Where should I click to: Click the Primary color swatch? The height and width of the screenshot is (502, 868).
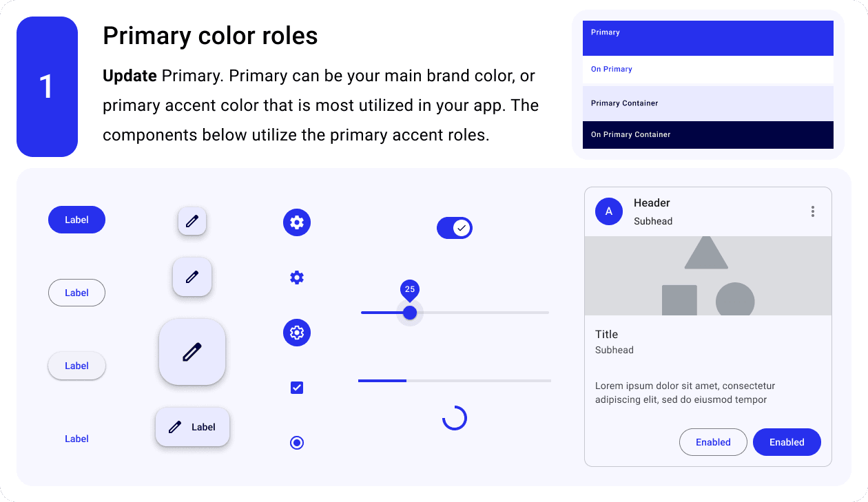(708, 38)
